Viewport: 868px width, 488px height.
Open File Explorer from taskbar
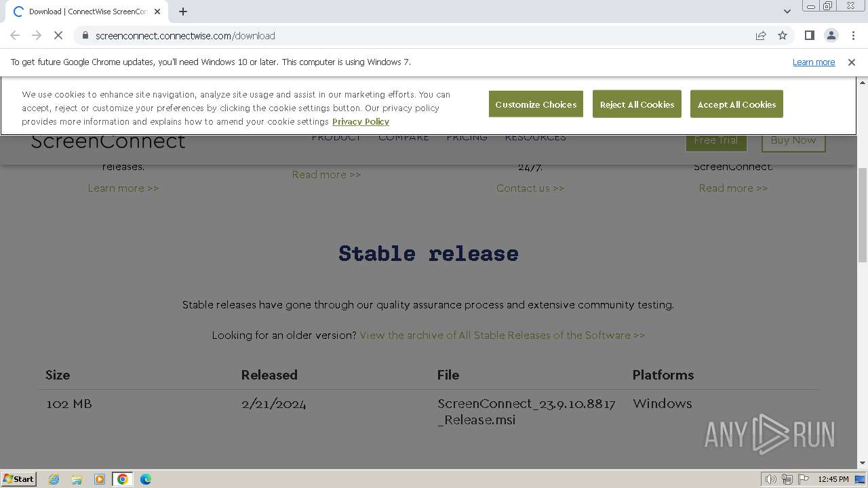point(77,479)
